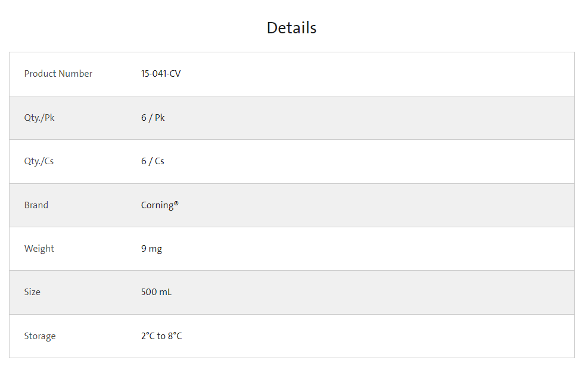
Task: Select the Qty./Pk label
Action: pos(39,118)
